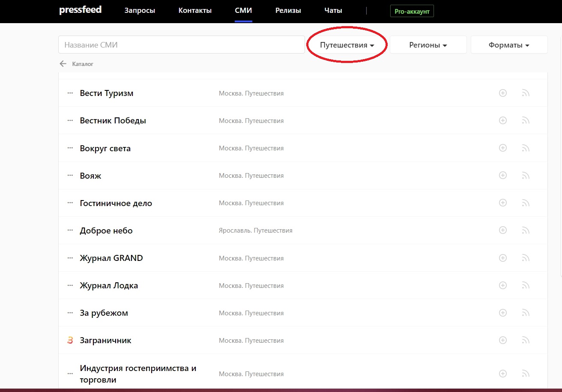Open the Вояж media entry
Image resolution: width=562 pixels, height=392 pixels.
[x=90, y=176]
